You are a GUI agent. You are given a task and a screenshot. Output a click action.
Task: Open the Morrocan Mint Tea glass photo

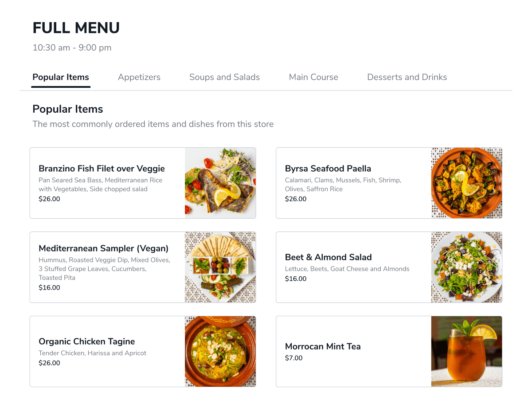coord(466,351)
